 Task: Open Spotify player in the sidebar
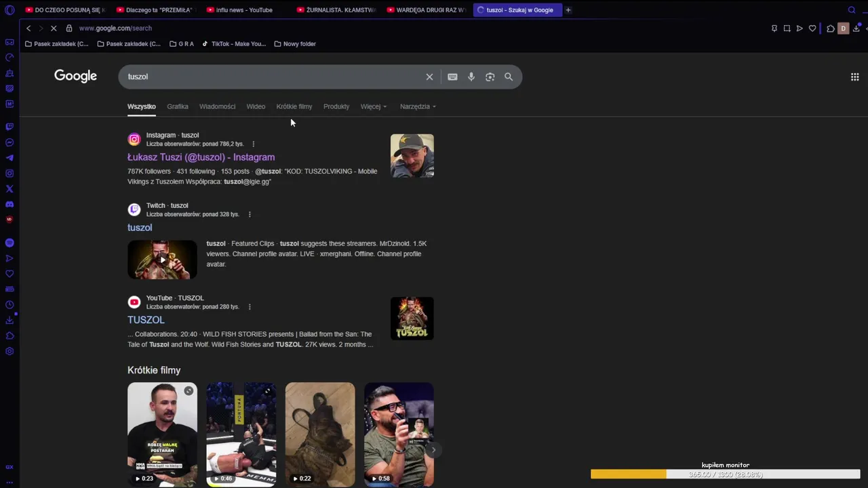tap(9, 243)
